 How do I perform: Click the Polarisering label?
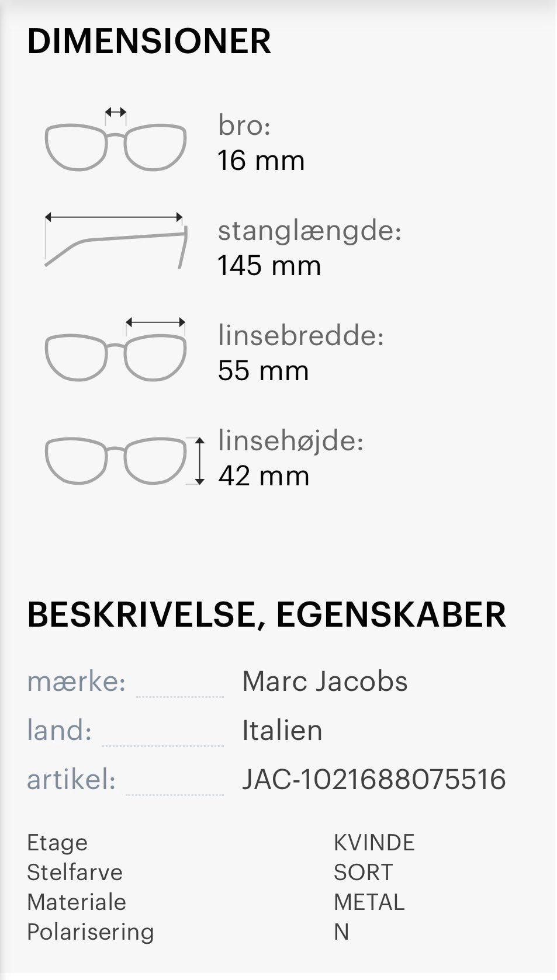91,932
